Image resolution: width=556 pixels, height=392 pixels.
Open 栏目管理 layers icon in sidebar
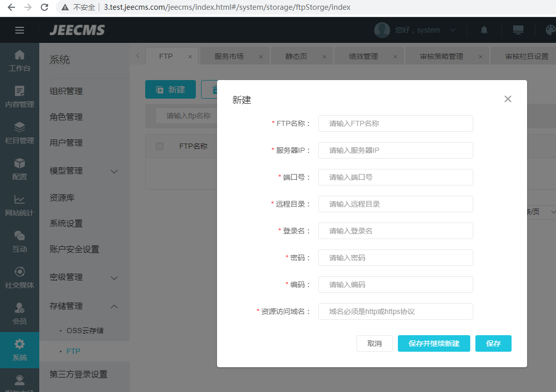pos(20,133)
